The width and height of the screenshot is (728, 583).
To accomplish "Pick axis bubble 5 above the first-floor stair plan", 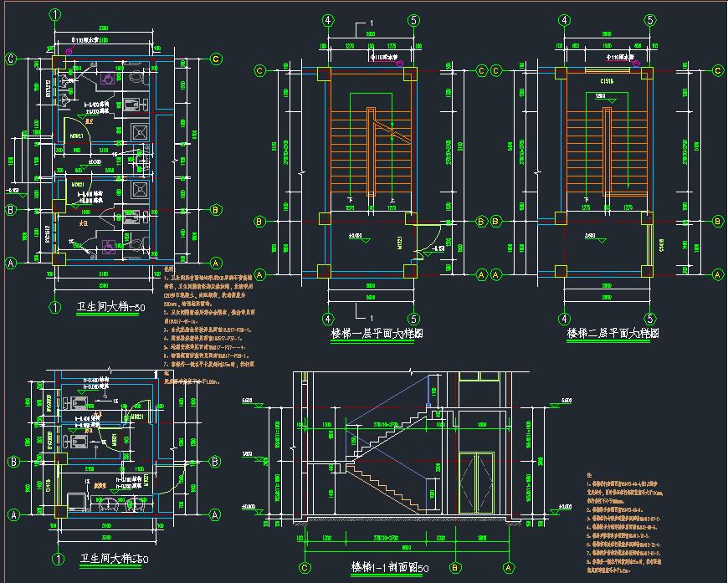I will point(413,20).
